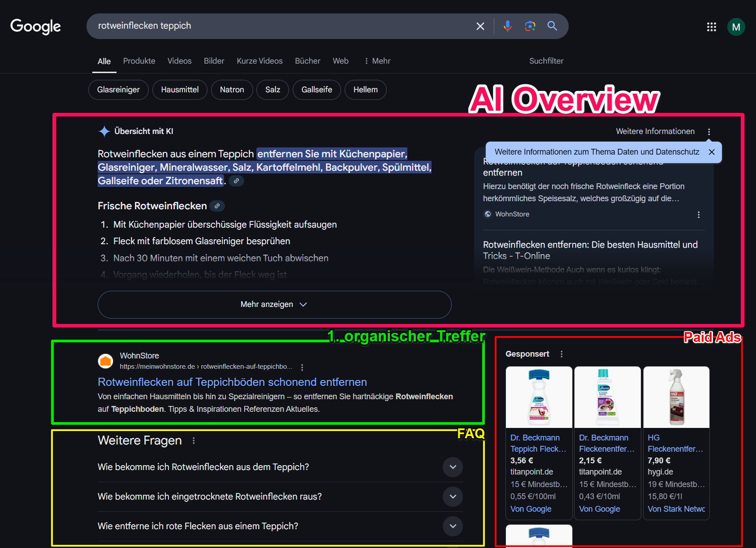Viewport: 756px width, 548px height.
Task: Click the Übersicht mit KI sparkle icon
Action: [104, 131]
